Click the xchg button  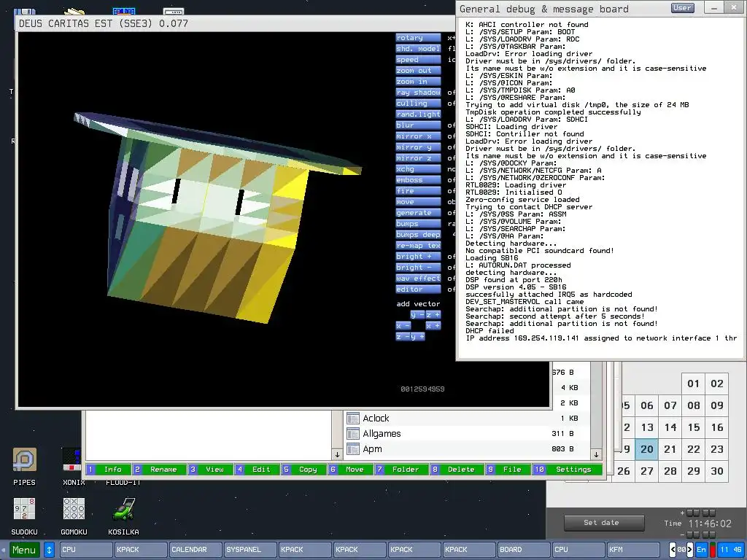click(x=418, y=169)
